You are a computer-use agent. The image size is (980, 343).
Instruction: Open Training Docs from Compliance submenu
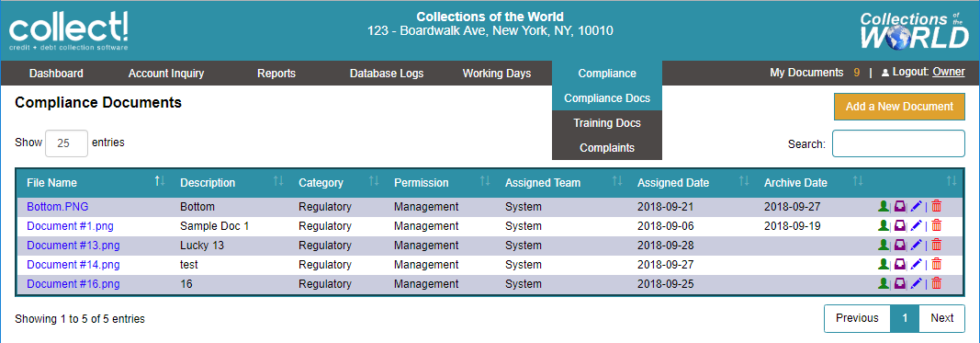[x=607, y=123]
